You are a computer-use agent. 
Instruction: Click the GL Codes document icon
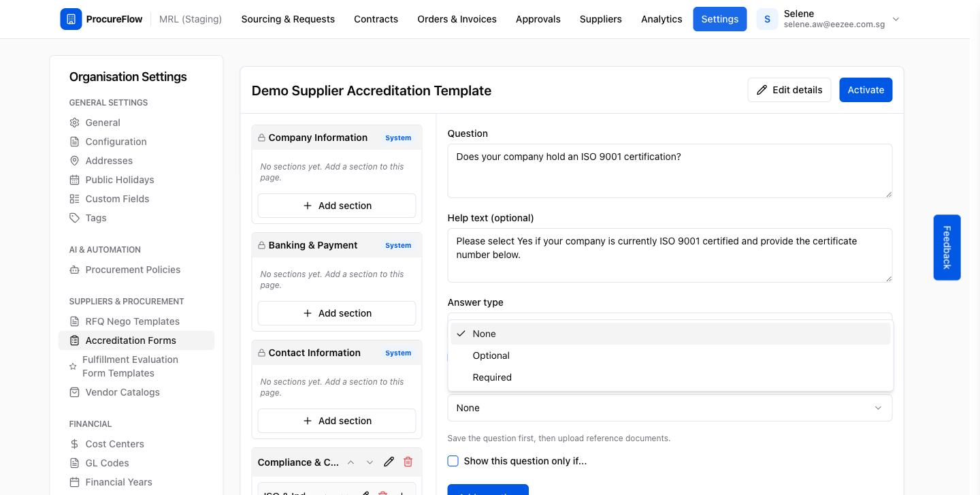coord(75,463)
